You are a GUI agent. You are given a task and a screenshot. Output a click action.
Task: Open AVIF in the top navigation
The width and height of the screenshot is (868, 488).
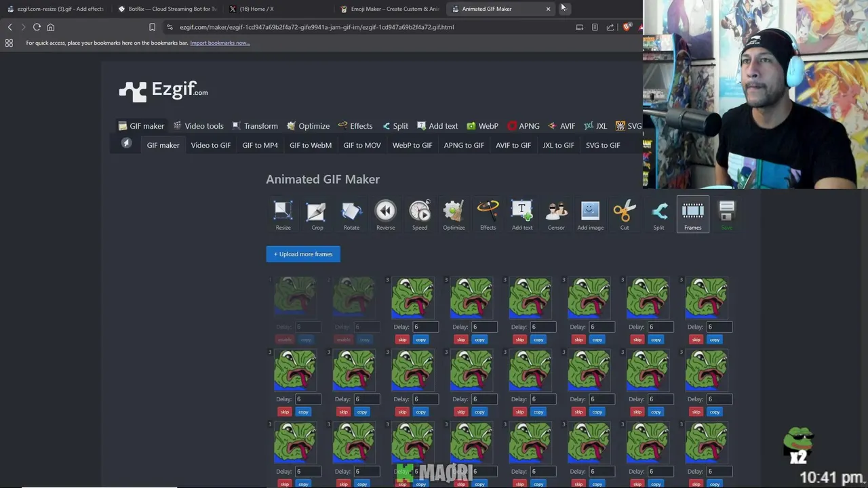coord(561,126)
